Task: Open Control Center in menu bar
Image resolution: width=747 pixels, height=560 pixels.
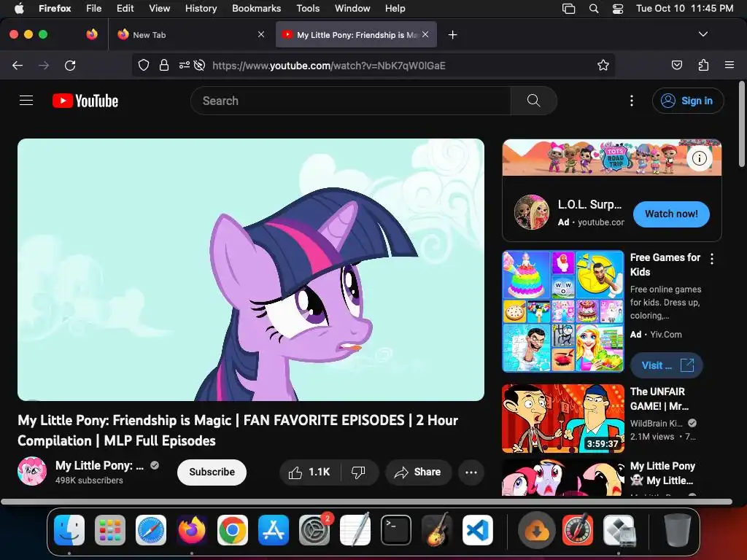Action: click(x=618, y=8)
